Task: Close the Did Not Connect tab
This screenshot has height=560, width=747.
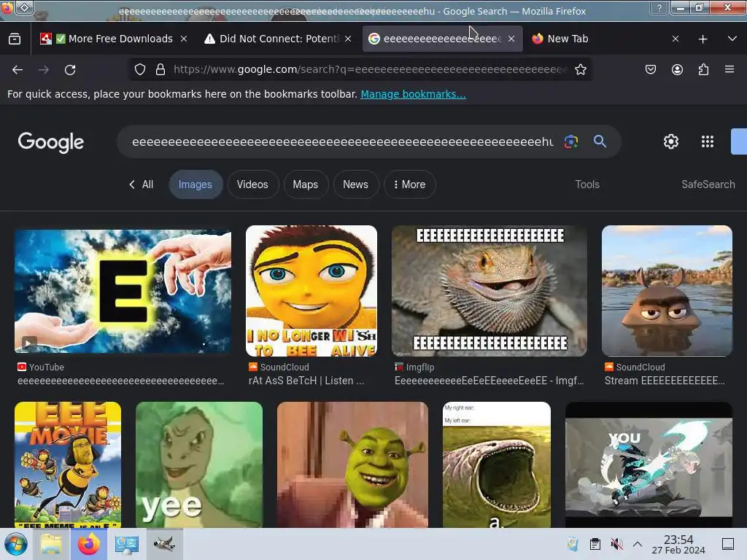Action: pos(348,39)
